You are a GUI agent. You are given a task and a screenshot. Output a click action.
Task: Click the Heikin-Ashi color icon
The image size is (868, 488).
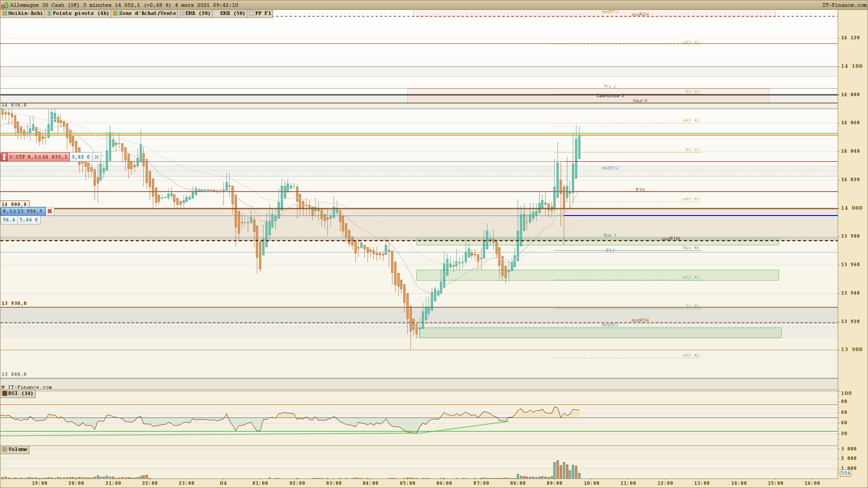point(5,14)
